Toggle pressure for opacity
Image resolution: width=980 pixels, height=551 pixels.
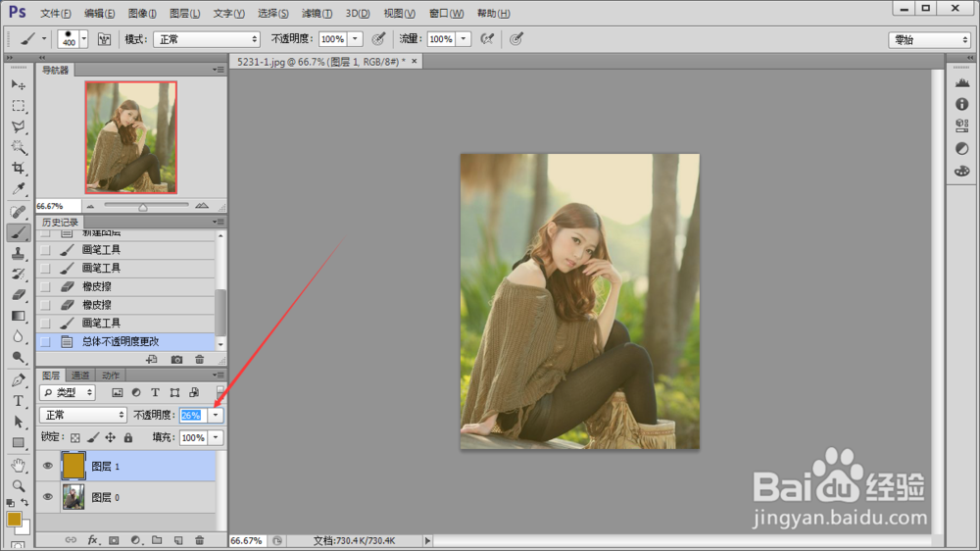[378, 39]
